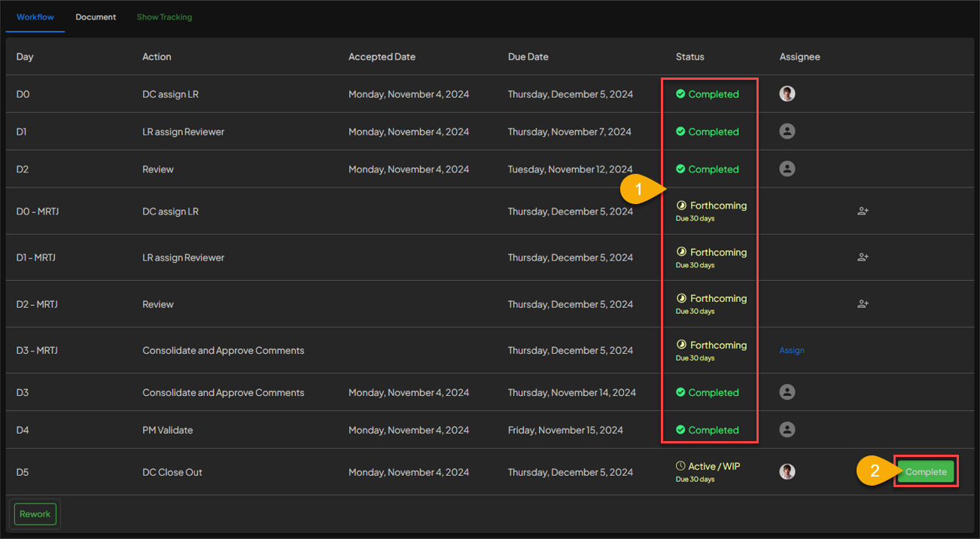This screenshot has height=539, width=980.
Task: Click the Active / WIP status in D5 row
Action: coord(713,467)
